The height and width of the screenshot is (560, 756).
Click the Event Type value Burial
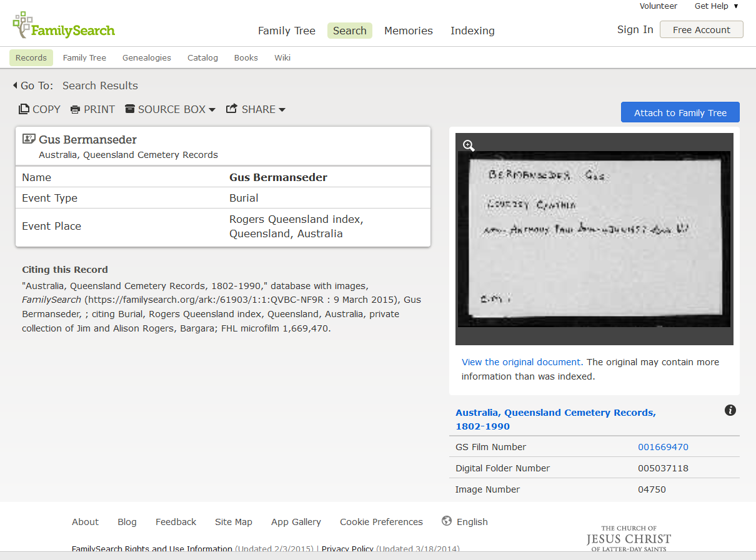[x=244, y=198]
